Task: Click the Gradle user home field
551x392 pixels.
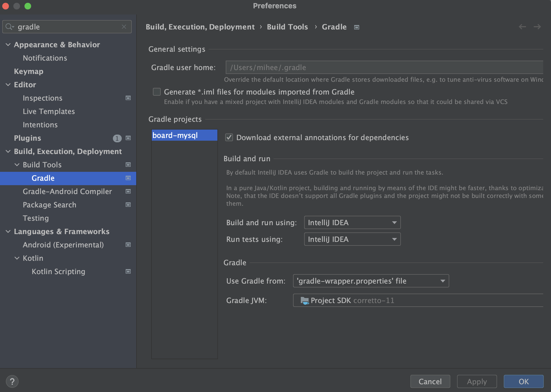Action: (x=384, y=67)
